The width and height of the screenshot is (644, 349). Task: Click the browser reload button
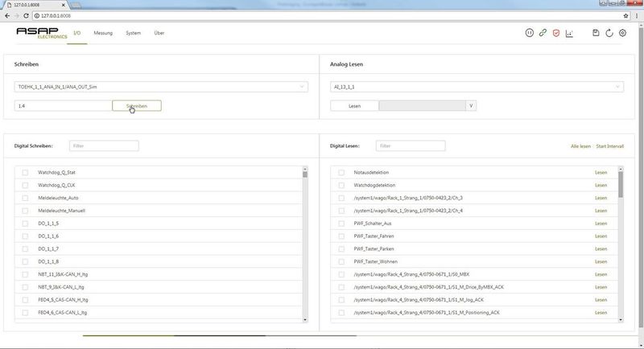pyautogui.click(x=26, y=15)
